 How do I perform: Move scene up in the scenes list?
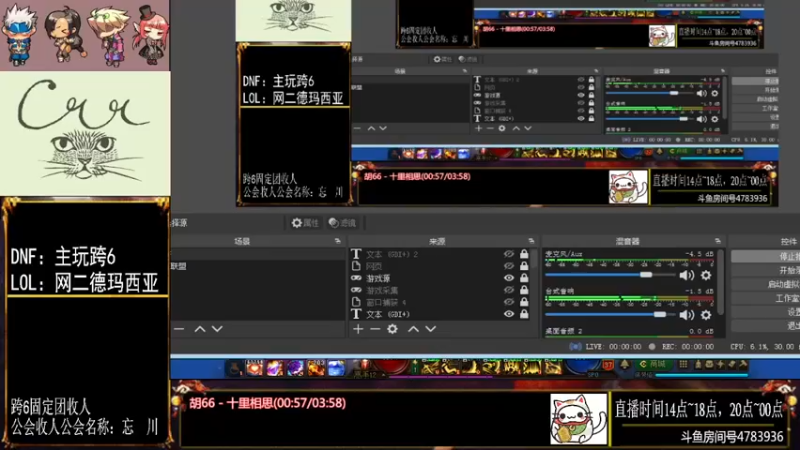(x=199, y=329)
